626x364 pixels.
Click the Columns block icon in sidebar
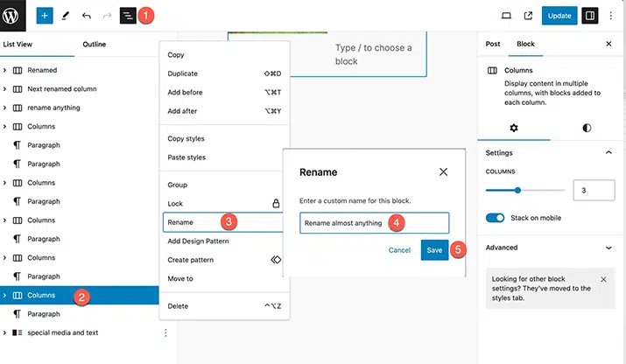(492, 70)
